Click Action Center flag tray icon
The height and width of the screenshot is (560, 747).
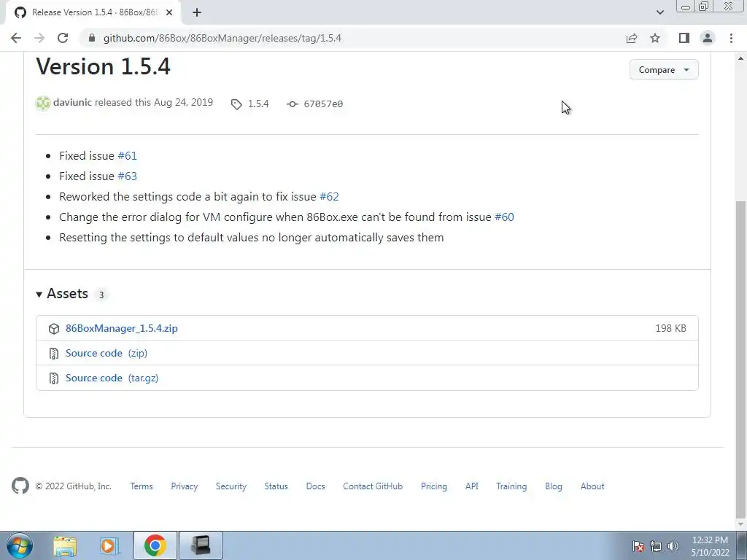click(638, 546)
